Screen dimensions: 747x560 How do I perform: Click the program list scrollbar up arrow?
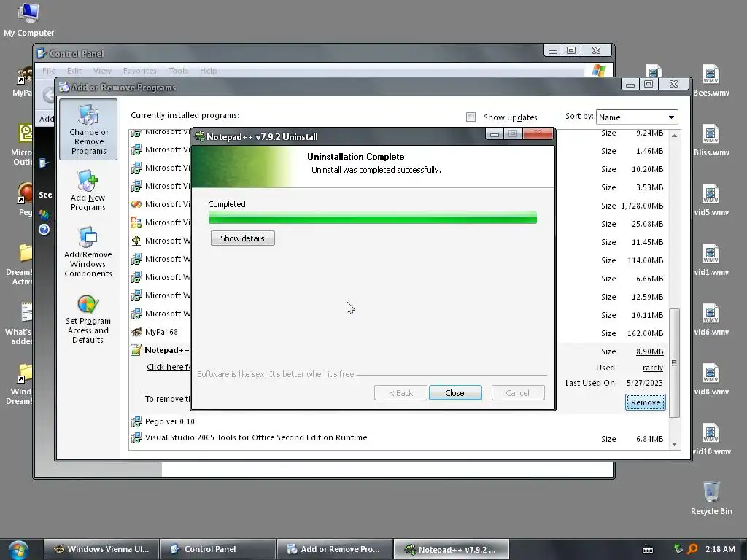point(674,136)
